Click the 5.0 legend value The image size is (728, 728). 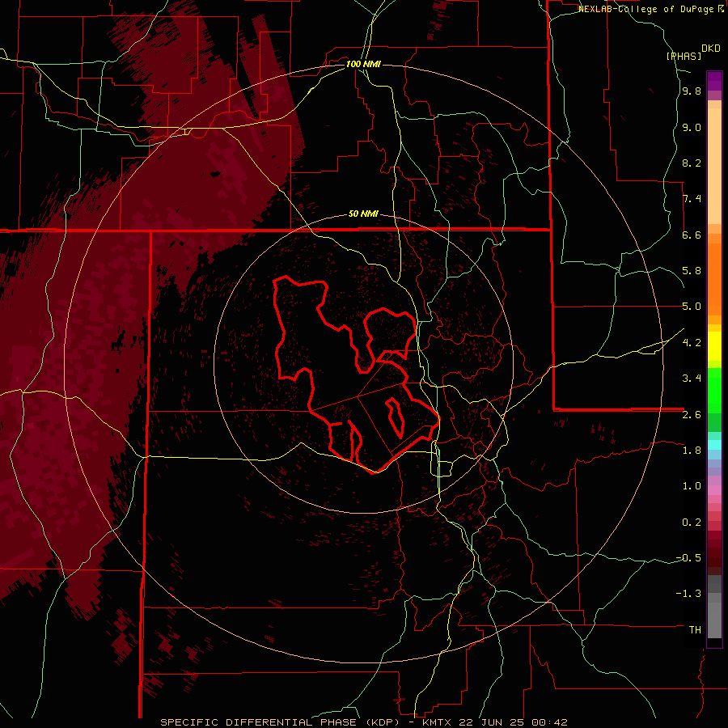pos(692,307)
